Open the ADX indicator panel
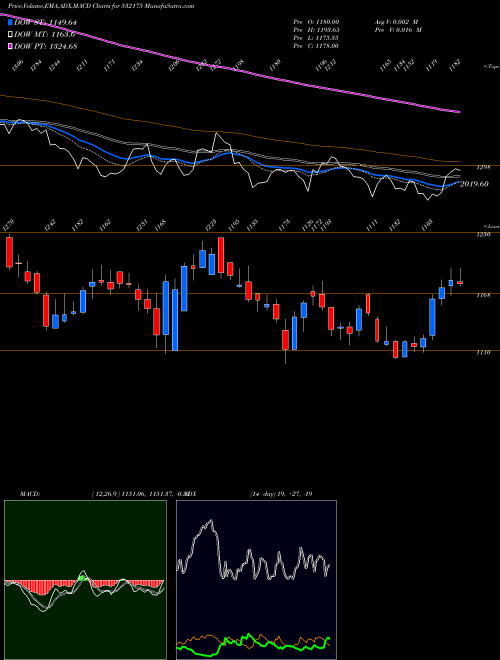This screenshot has height=660, width=500. click(256, 580)
